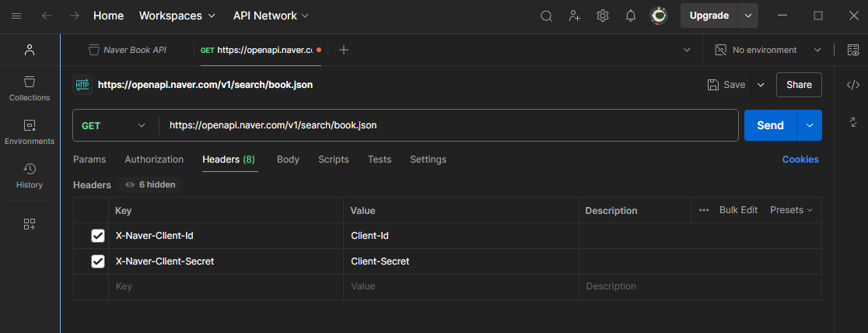Click the invite collaborators icon

575,16
